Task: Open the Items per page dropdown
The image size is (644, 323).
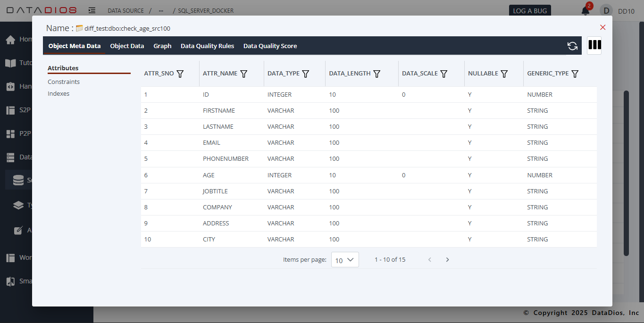Action: (x=345, y=259)
